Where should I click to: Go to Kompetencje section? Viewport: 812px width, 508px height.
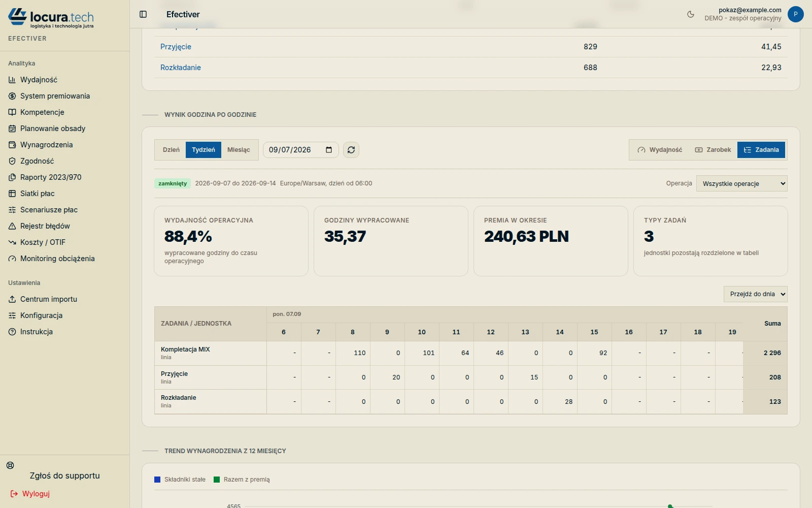pos(65,112)
